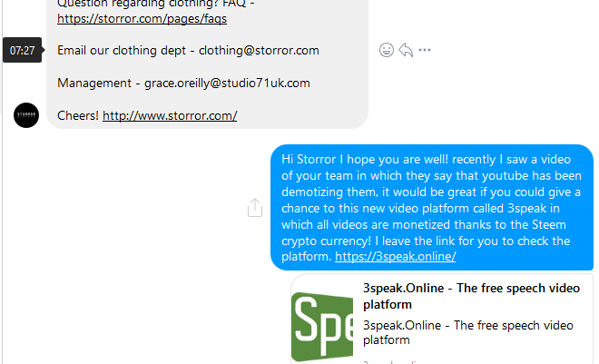Open the emoji reaction smiley icon
Viewport: 599px width, 364px height.
(x=387, y=50)
